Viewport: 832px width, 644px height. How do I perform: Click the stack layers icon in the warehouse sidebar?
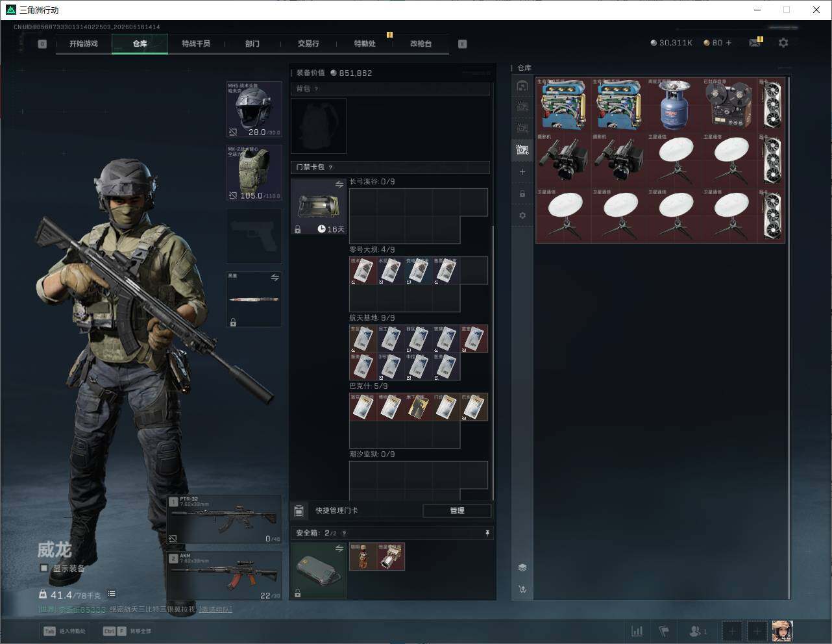522,567
